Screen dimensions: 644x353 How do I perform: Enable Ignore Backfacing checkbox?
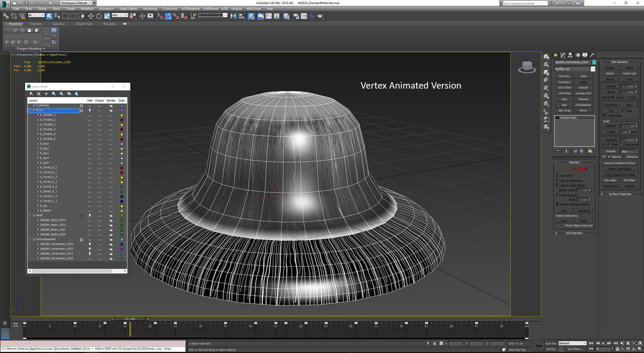558,181
